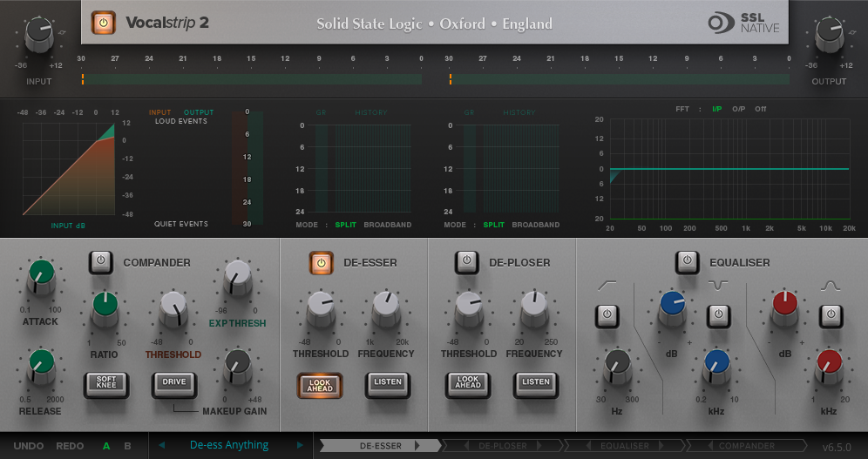Click the Output gain knob
This screenshot has width=868, height=459.
[x=829, y=34]
